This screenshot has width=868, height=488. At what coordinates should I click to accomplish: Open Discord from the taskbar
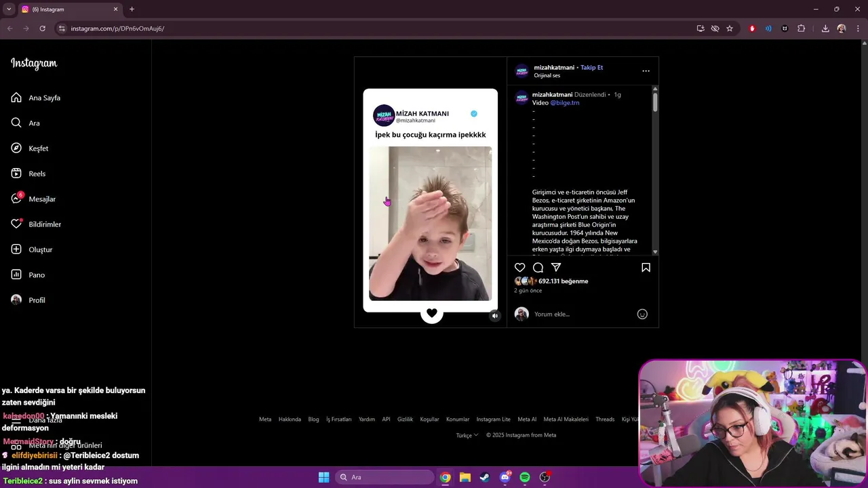point(505,477)
